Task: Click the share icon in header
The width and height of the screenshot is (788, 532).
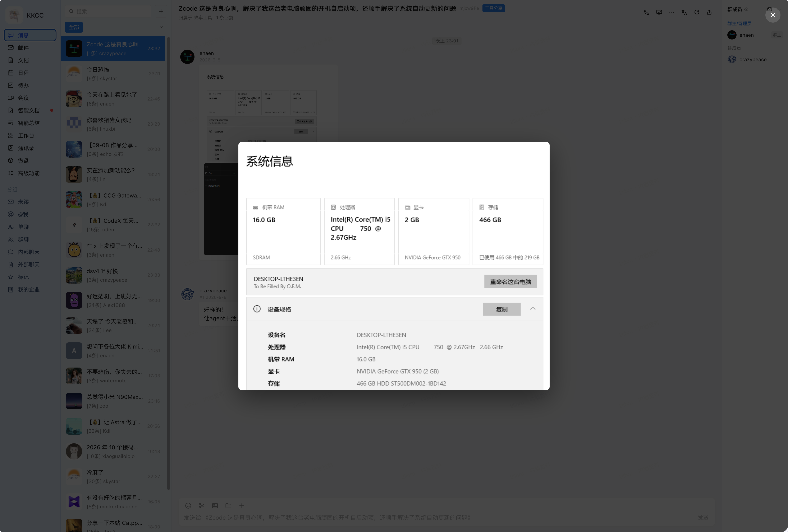Action: click(x=709, y=12)
